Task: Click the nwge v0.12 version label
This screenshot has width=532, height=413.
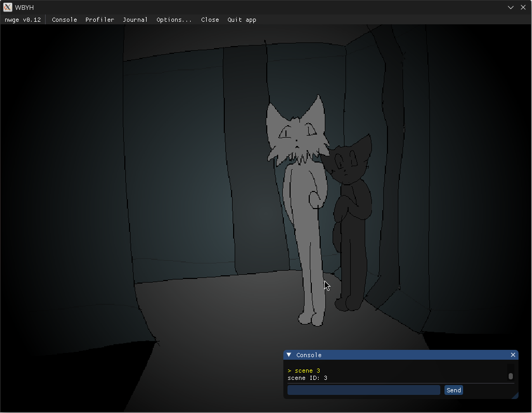Action: (x=23, y=20)
